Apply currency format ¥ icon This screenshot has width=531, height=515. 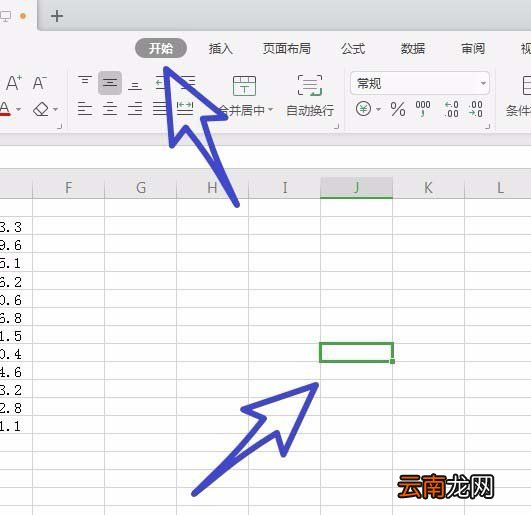(x=363, y=109)
